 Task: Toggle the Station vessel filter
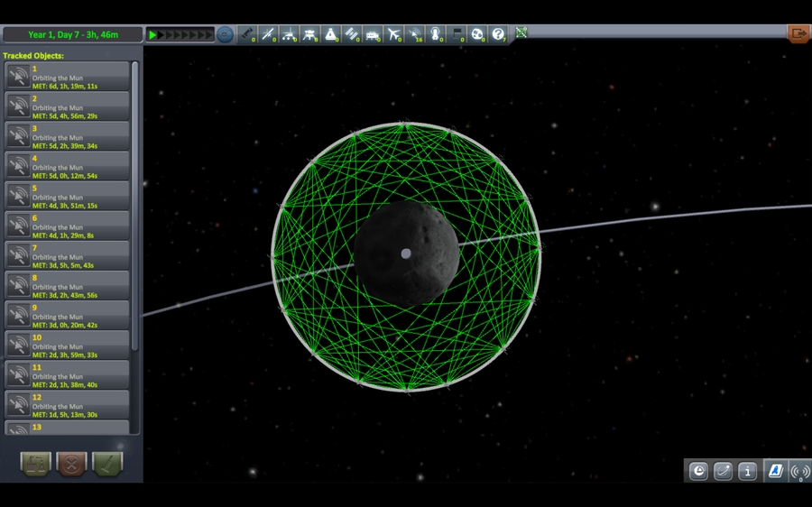point(352,34)
